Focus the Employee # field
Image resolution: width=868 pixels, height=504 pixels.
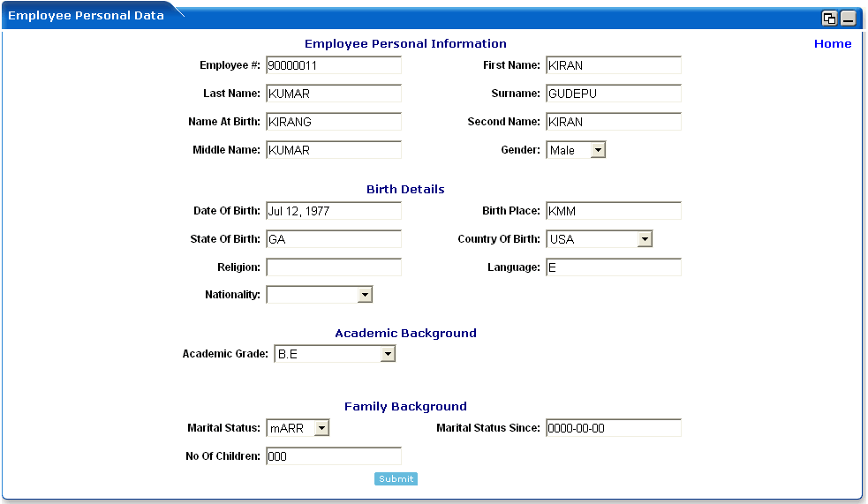point(334,65)
